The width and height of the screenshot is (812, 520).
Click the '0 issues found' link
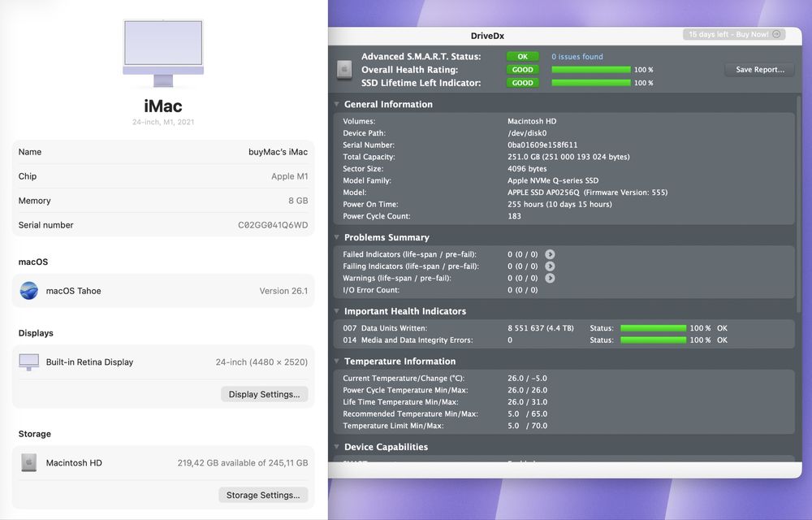pos(577,56)
